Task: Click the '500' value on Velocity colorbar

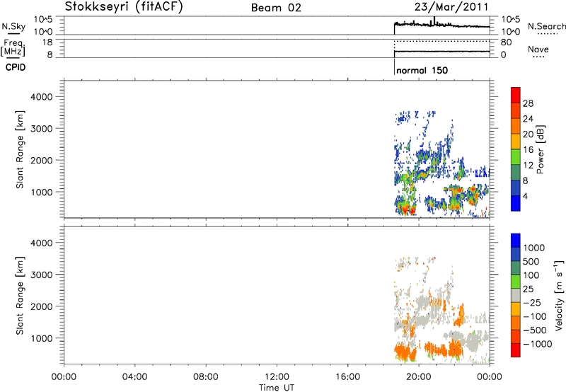Action: click(x=531, y=261)
